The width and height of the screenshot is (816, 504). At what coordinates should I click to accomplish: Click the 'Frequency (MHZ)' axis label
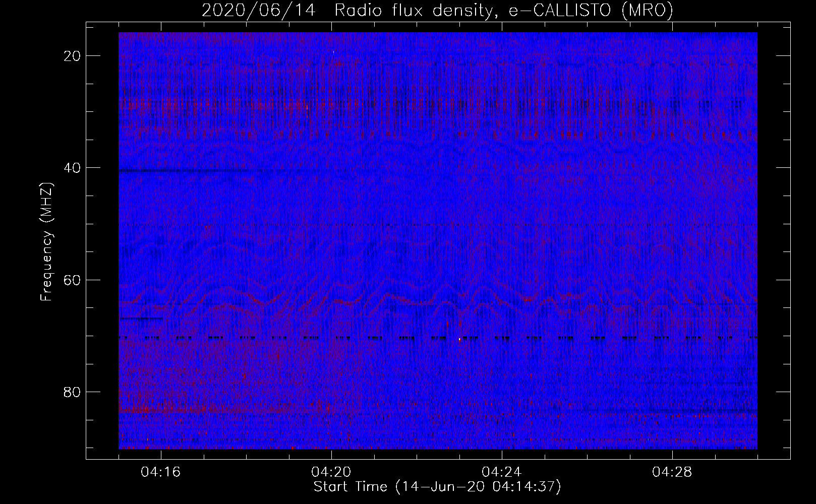pyautogui.click(x=46, y=242)
